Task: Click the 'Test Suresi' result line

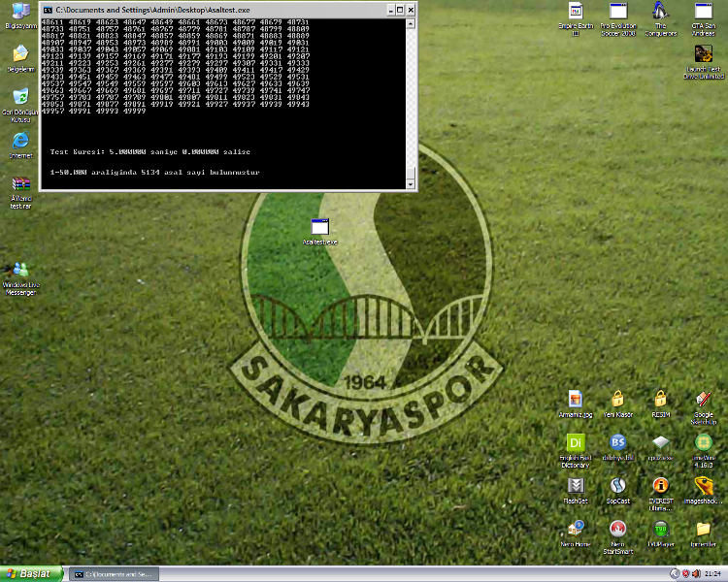Action: click(149, 151)
